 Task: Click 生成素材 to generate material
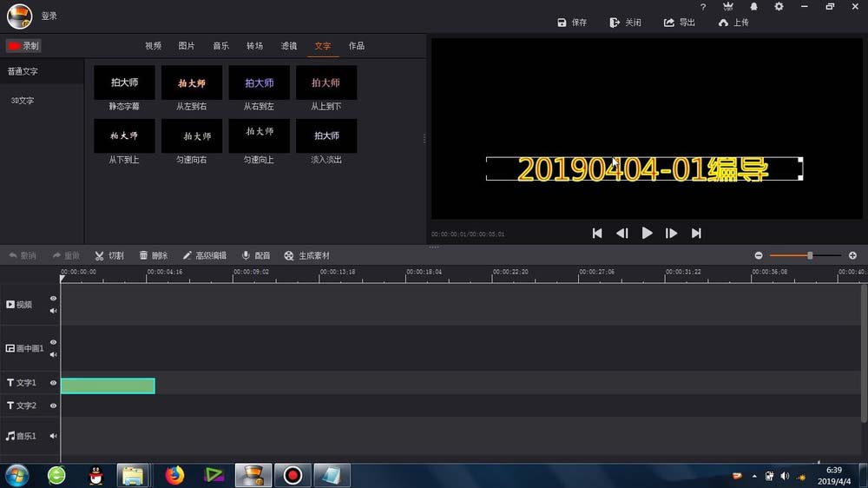pos(306,256)
